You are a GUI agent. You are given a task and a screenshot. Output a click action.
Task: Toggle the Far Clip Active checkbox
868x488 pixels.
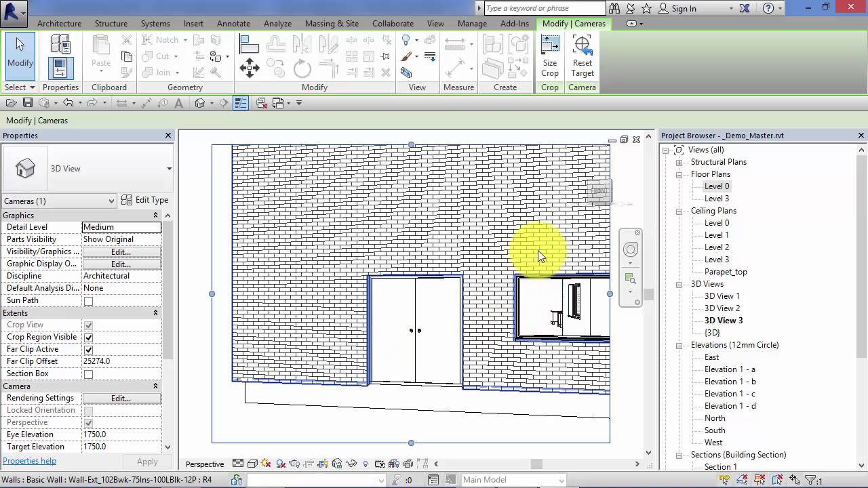pos(88,350)
